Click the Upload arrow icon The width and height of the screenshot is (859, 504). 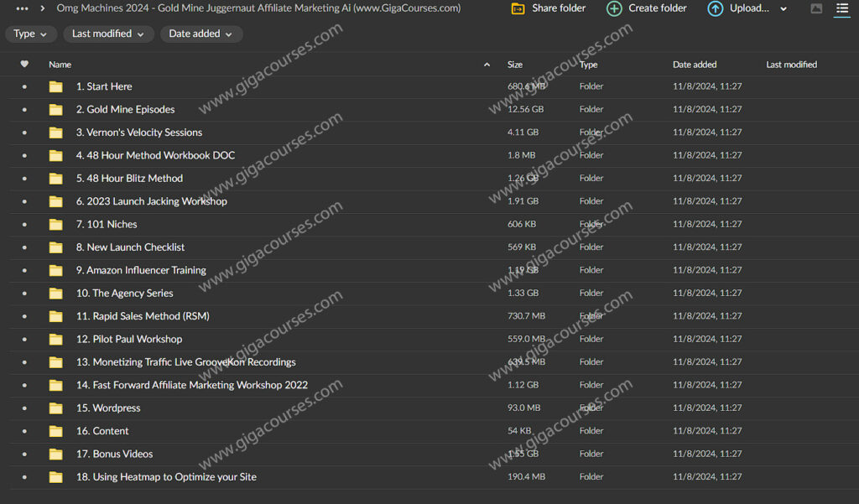[x=715, y=8]
